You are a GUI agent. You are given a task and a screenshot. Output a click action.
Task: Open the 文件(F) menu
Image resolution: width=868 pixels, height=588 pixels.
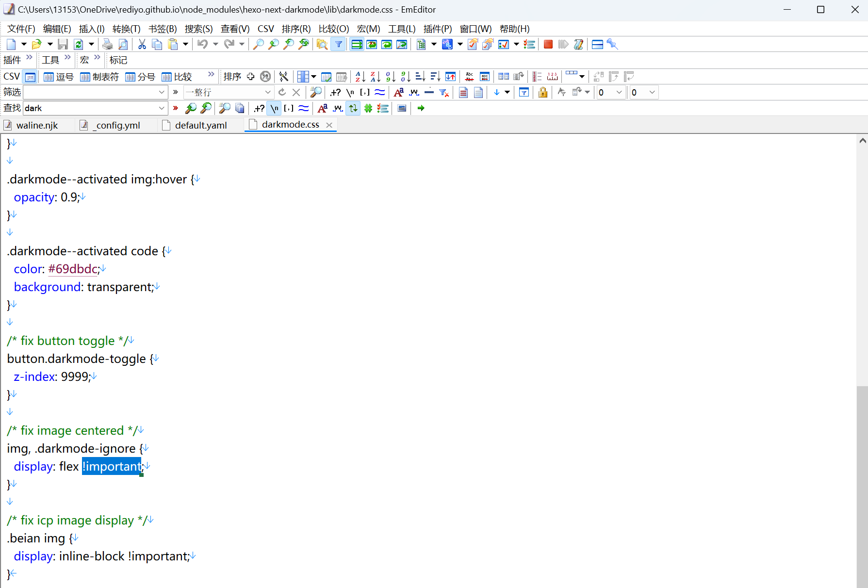(x=21, y=29)
